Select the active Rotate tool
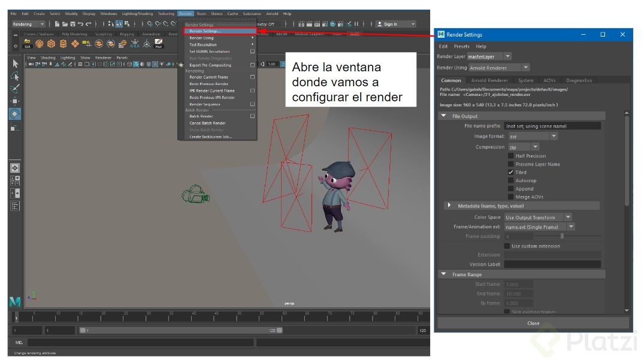Viewport: 644px width, 362px height. (15, 114)
